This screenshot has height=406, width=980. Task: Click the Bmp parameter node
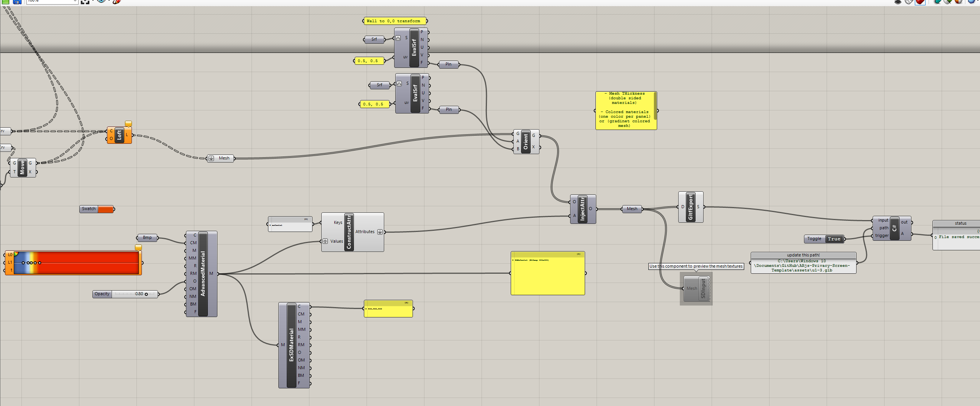[x=147, y=238]
